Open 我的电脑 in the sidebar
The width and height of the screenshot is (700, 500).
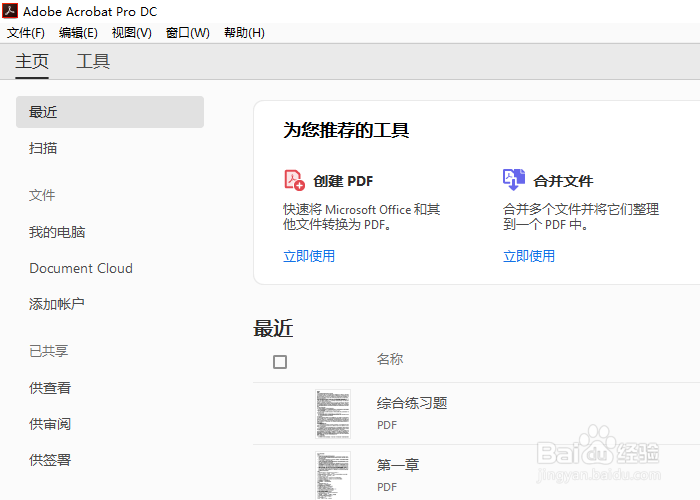coord(57,232)
